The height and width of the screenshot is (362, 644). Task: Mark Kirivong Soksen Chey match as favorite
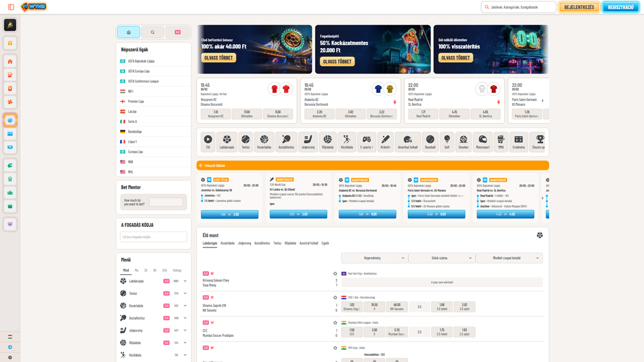pos(335,274)
